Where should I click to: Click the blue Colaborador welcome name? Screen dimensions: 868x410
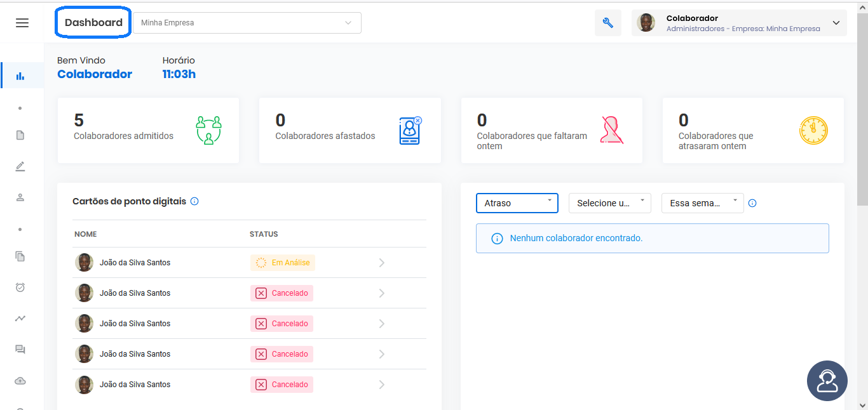[x=95, y=74]
